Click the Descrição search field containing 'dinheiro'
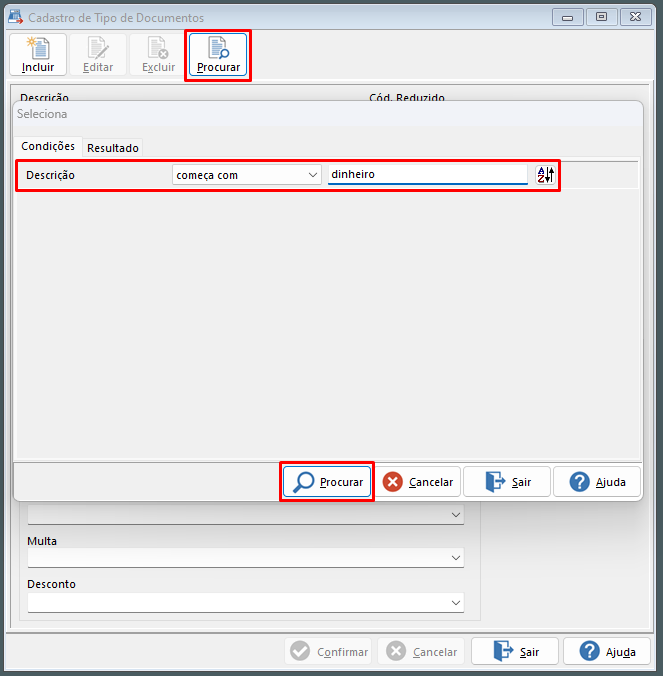This screenshot has width=663, height=676. click(x=428, y=175)
